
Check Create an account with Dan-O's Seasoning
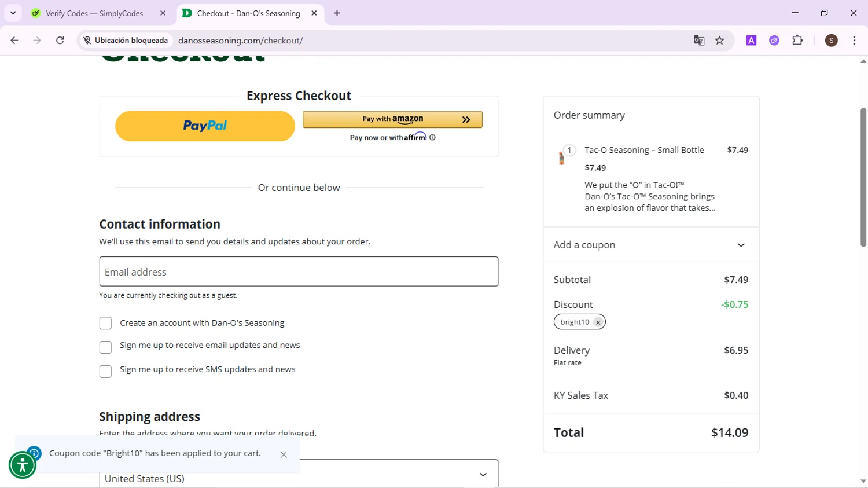coord(105,323)
